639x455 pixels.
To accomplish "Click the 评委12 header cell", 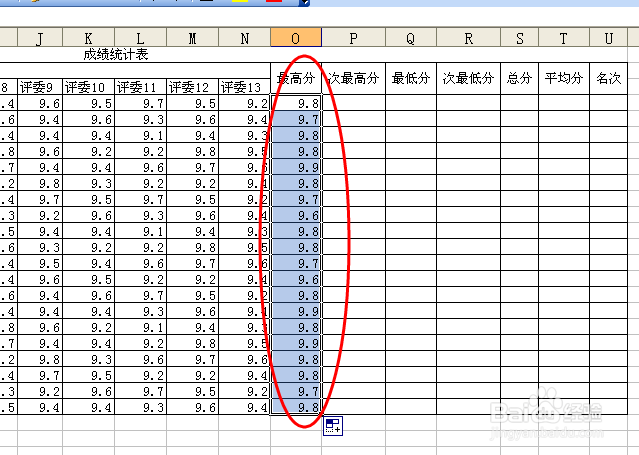I will click(192, 87).
